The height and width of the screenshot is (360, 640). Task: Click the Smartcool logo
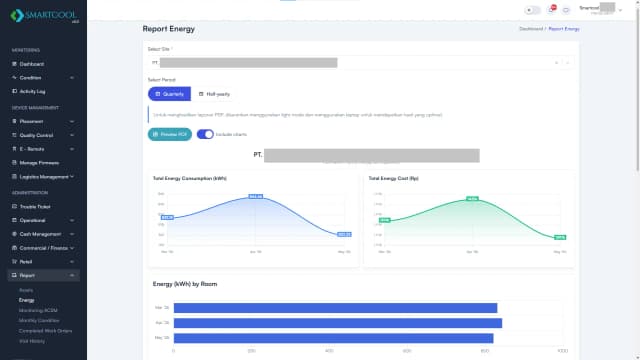tap(44, 16)
